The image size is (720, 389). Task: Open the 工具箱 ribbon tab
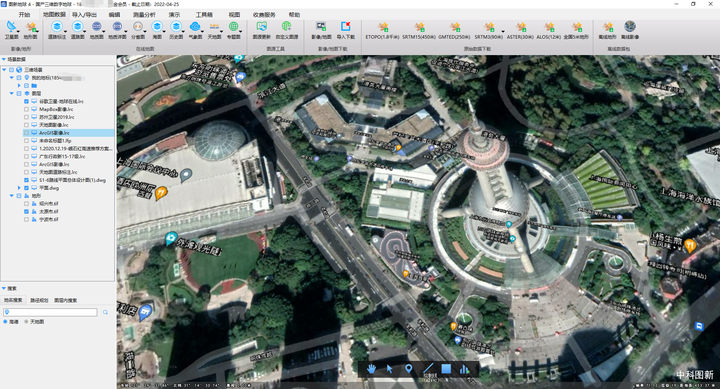tap(204, 15)
